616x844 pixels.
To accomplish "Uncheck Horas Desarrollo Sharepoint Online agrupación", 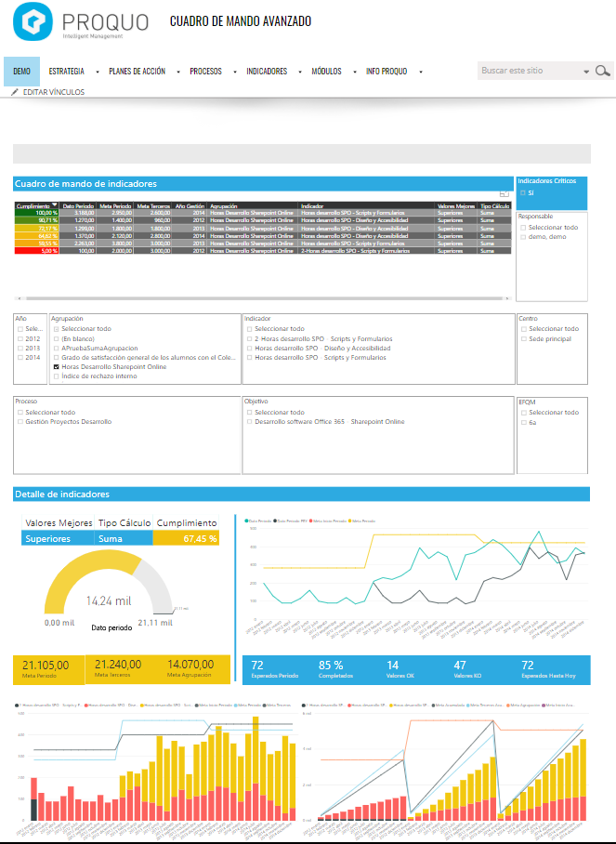I will pos(56,367).
